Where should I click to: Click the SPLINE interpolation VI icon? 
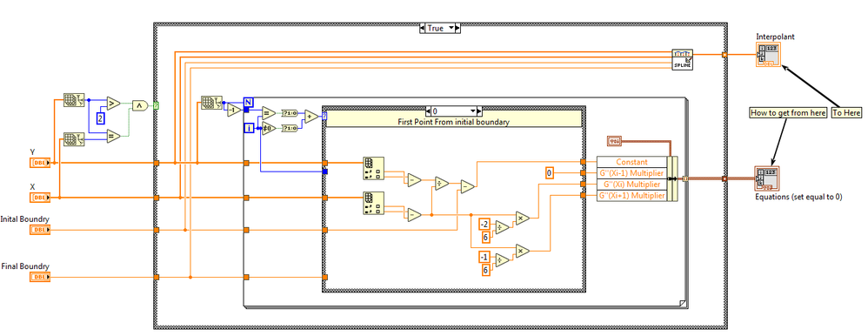pyautogui.click(x=683, y=59)
